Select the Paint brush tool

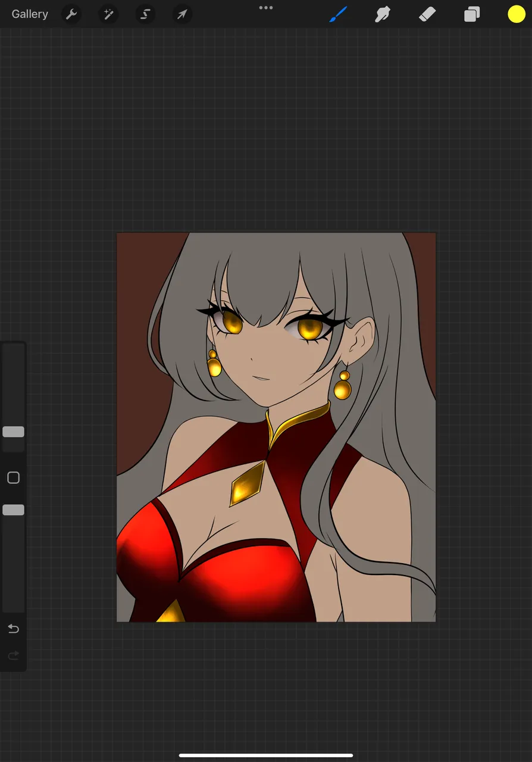click(x=337, y=14)
